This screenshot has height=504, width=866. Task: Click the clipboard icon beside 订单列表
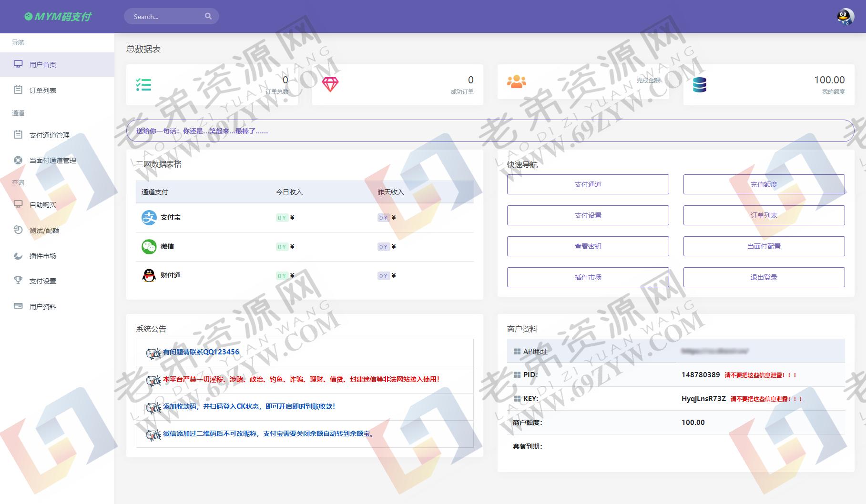point(18,90)
